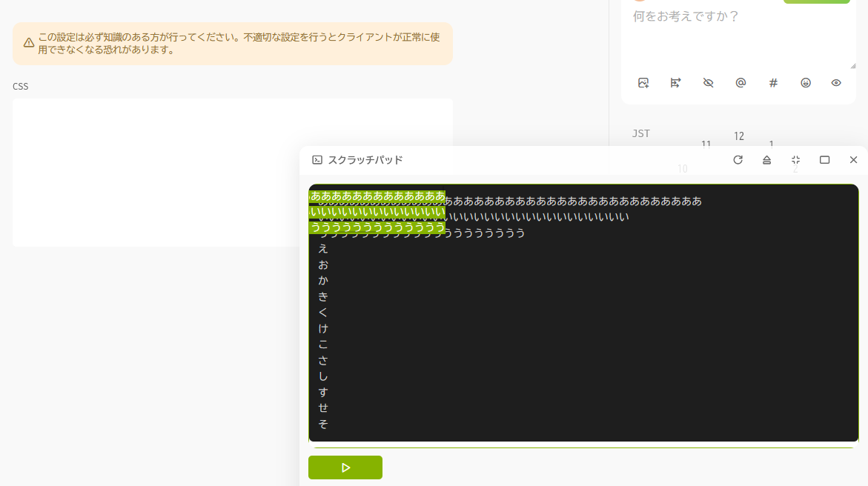Viewport: 868px width, 486px height.
Task: Open the emoji picker in the composer
Action: (x=805, y=82)
